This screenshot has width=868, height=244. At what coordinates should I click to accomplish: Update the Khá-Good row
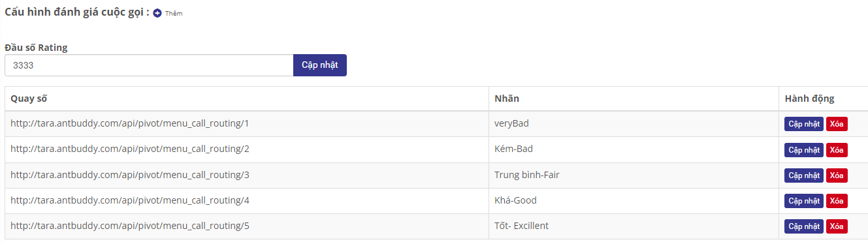pos(804,201)
